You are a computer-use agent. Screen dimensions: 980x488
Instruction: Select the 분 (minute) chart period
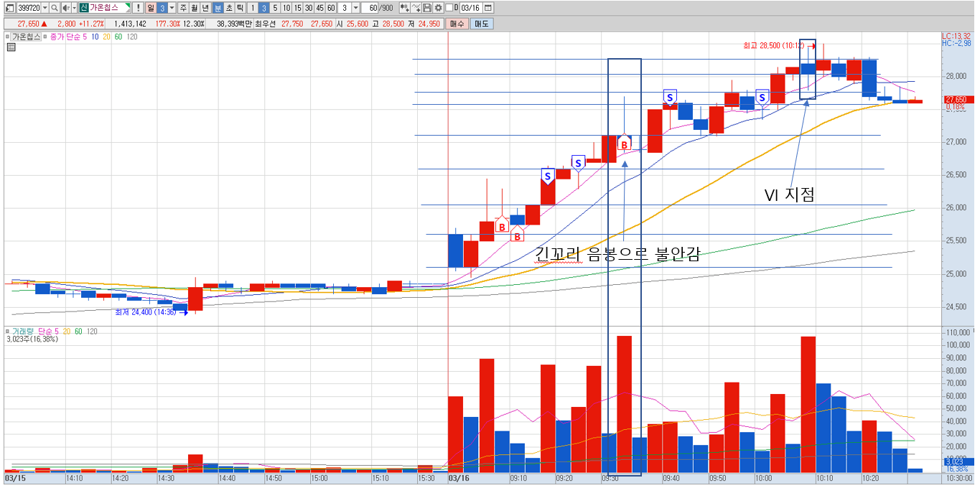coord(218,8)
